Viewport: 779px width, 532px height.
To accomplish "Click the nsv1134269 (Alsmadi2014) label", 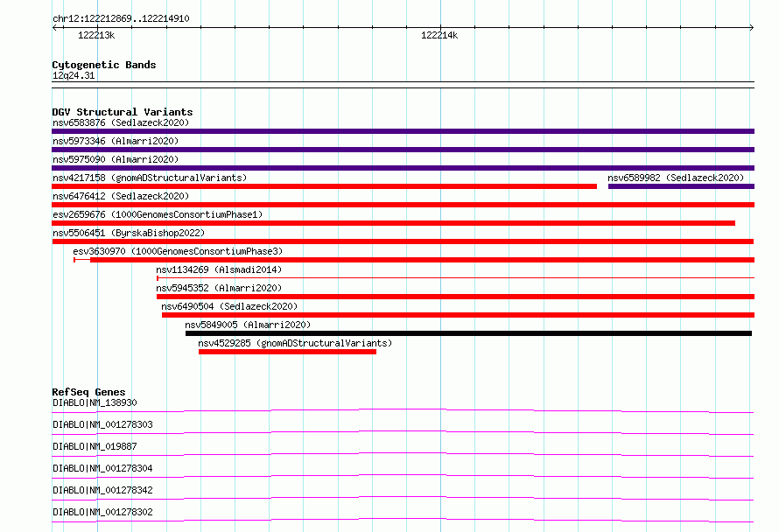I will click(x=219, y=269).
